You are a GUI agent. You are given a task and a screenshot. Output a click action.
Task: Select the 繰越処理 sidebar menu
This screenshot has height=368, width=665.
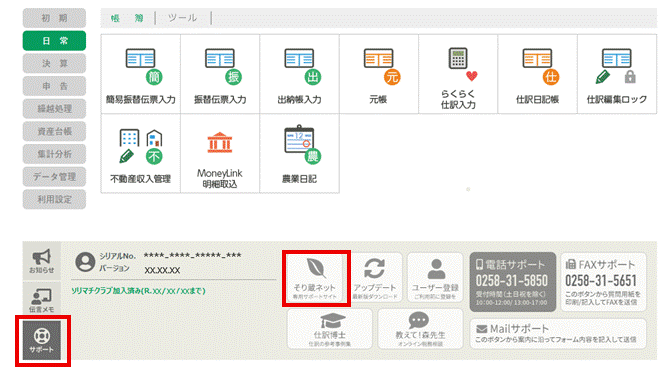coord(54,109)
